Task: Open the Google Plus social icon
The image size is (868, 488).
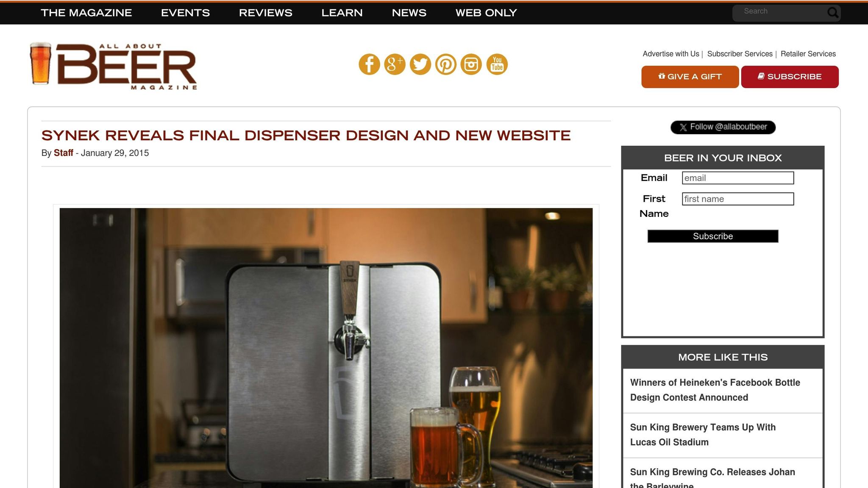Action: (395, 64)
